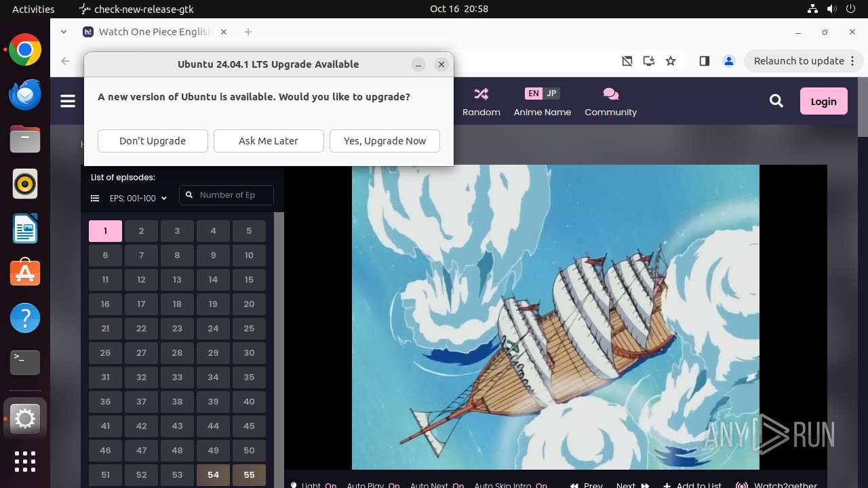
Task: Open Chrome side panel icon
Action: (x=704, y=61)
